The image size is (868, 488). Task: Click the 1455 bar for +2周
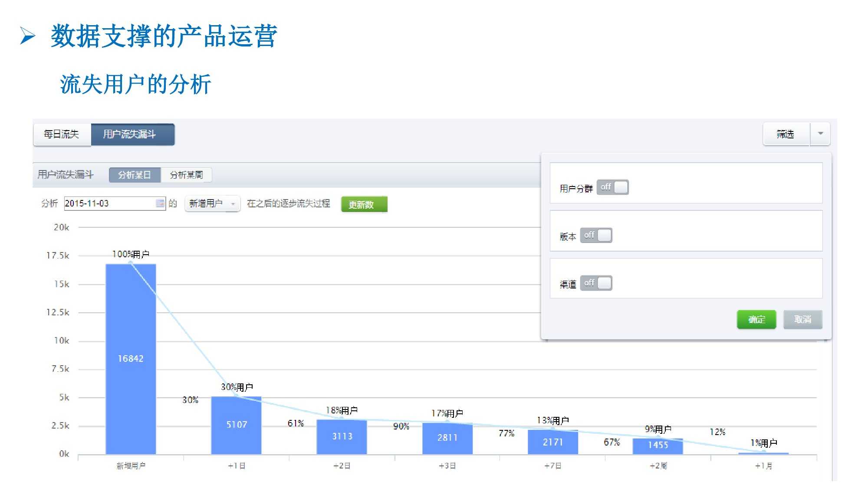click(x=658, y=445)
